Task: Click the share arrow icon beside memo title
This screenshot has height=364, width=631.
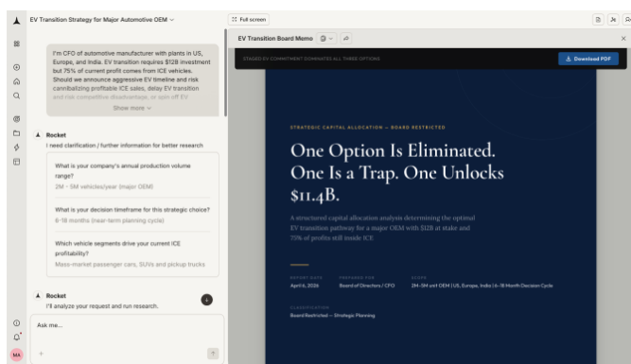Action: pos(346,39)
